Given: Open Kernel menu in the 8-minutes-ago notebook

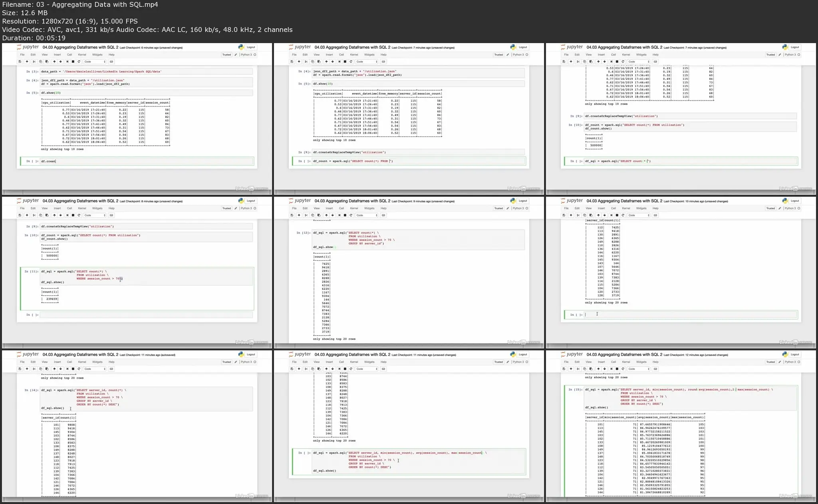Looking at the screenshot, I should tap(82, 208).
